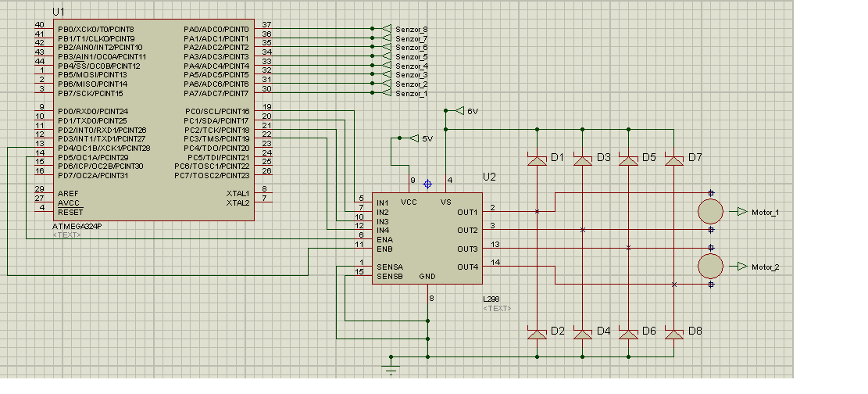
Task: Click the PC0/SCL/PCINT16 pin label
Action: point(217,111)
